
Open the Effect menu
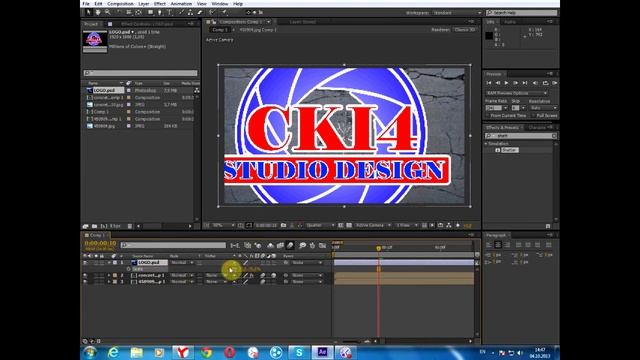click(x=160, y=4)
